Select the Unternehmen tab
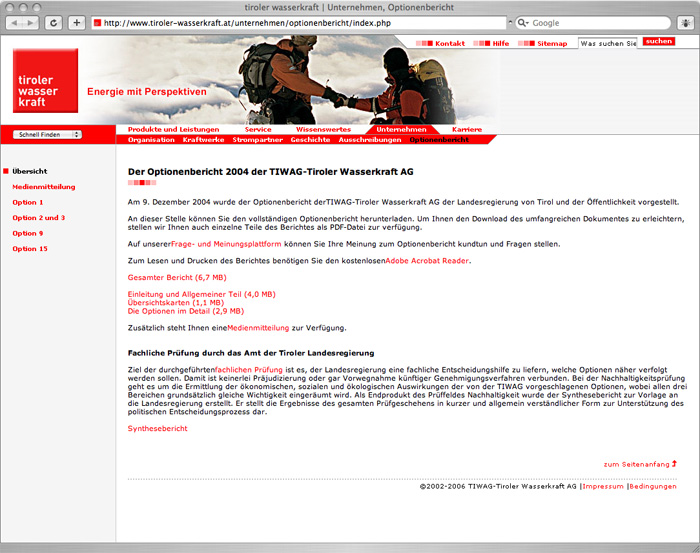Image resolution: width=700 pixels, height=553 pixels. click(401, 129)
